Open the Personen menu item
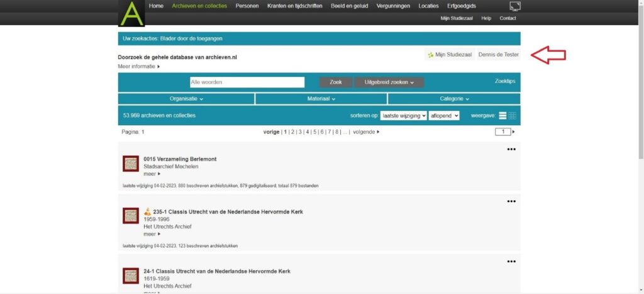 pos(247,6)
